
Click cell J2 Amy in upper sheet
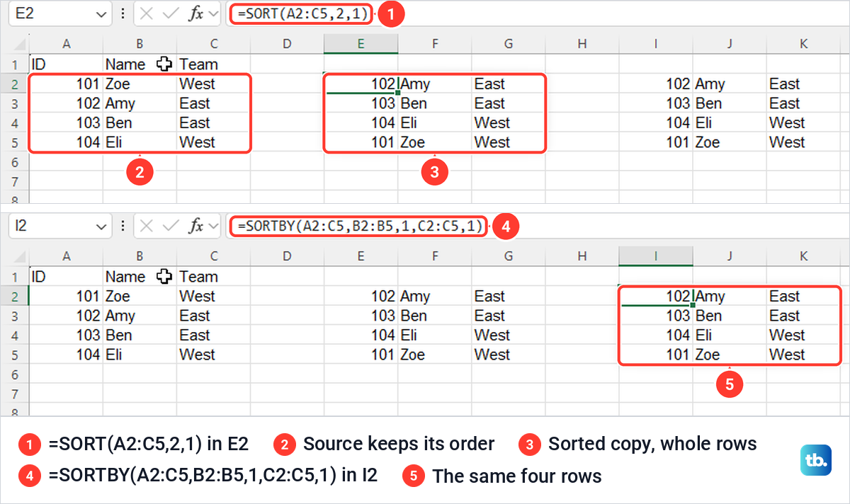(729, 84)
